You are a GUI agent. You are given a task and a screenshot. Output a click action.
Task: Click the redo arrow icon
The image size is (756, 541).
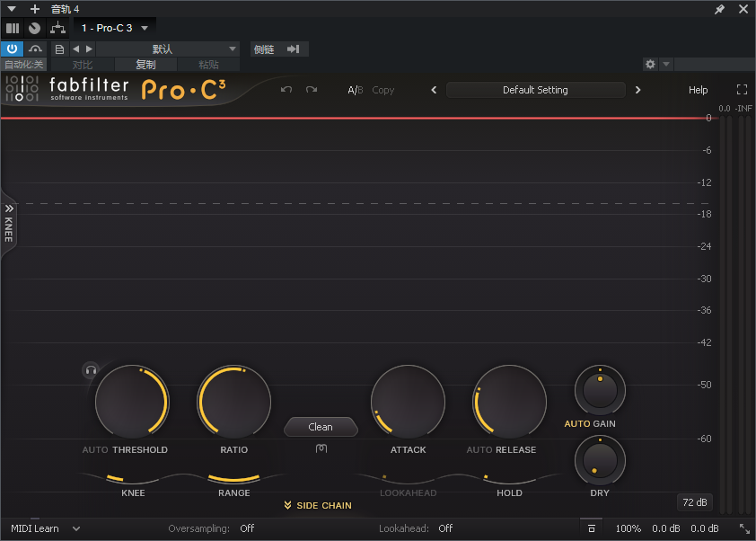pyautogui.click(x=312, y=90)
